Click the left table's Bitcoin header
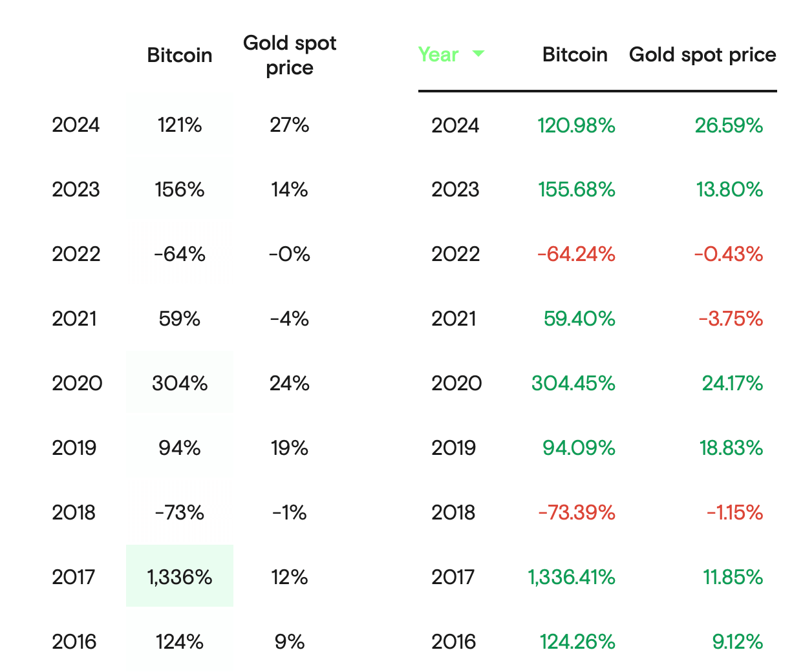The height and width of the screenshot is (672, 803). tap(180, 55)
